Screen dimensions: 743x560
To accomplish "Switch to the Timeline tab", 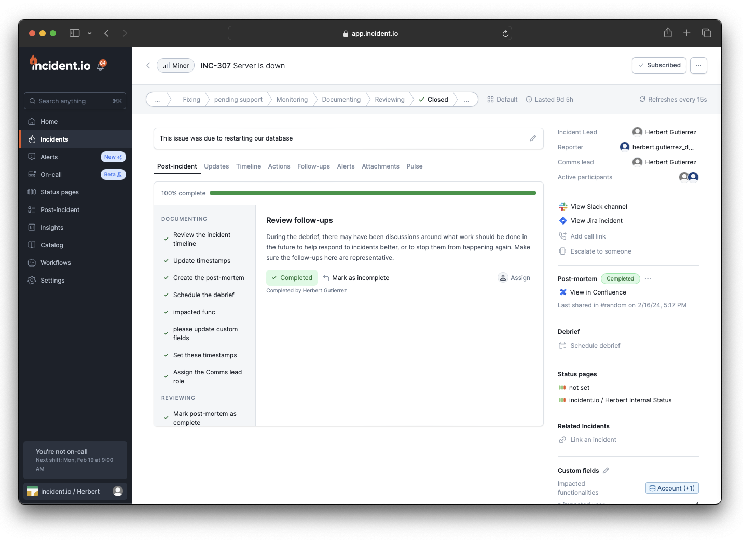I will 249,166.
